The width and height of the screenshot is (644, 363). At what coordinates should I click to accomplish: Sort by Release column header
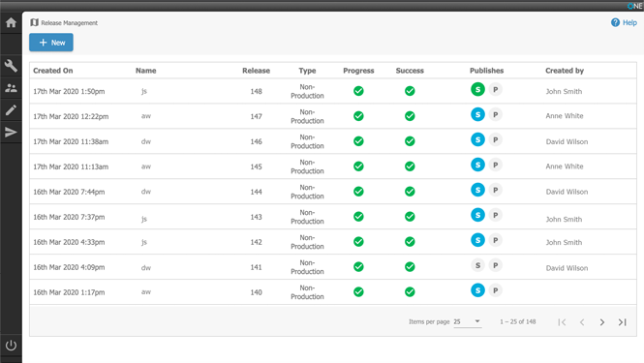256,71
